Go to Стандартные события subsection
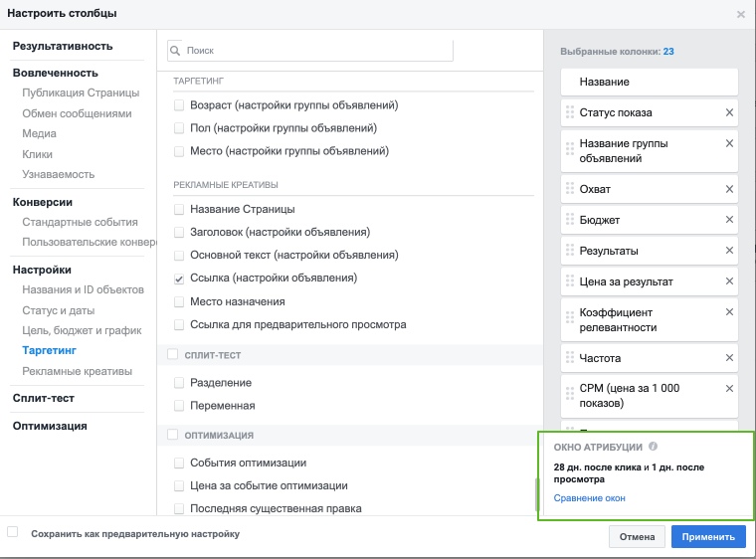Viewport: 756px width, 559px height. (80, 222)
